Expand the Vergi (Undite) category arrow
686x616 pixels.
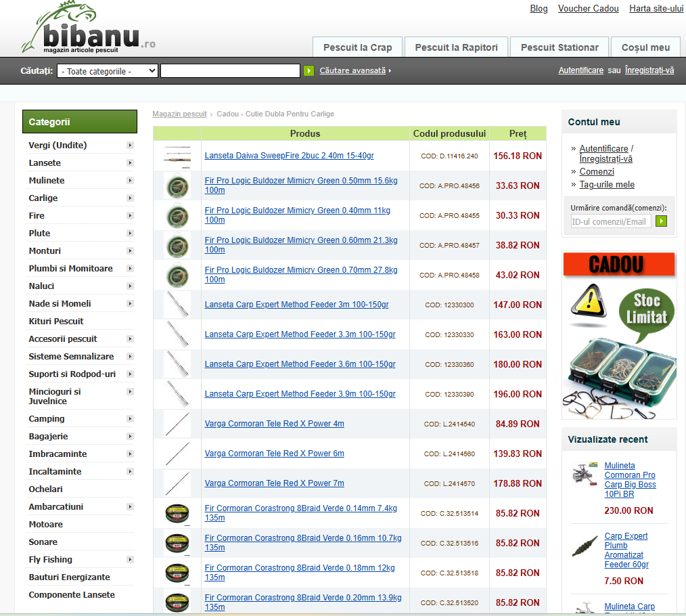tap(130, 146)
